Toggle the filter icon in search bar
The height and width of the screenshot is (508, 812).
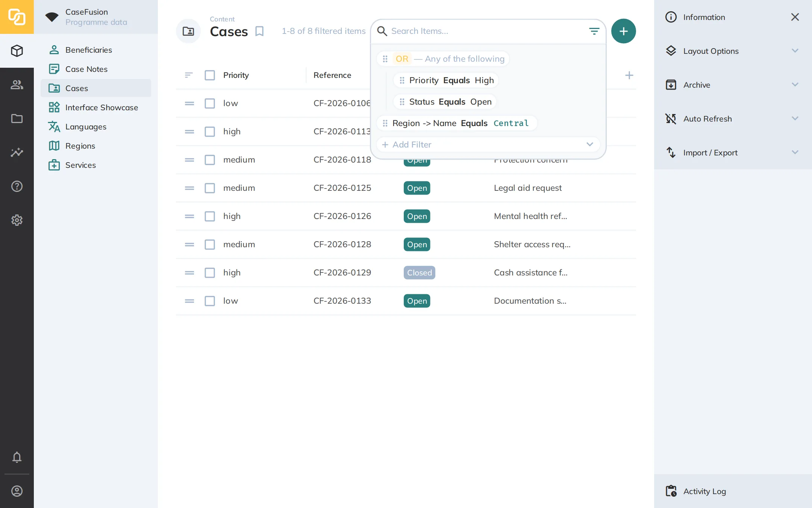pyautogui.click(x=594, y=31)
